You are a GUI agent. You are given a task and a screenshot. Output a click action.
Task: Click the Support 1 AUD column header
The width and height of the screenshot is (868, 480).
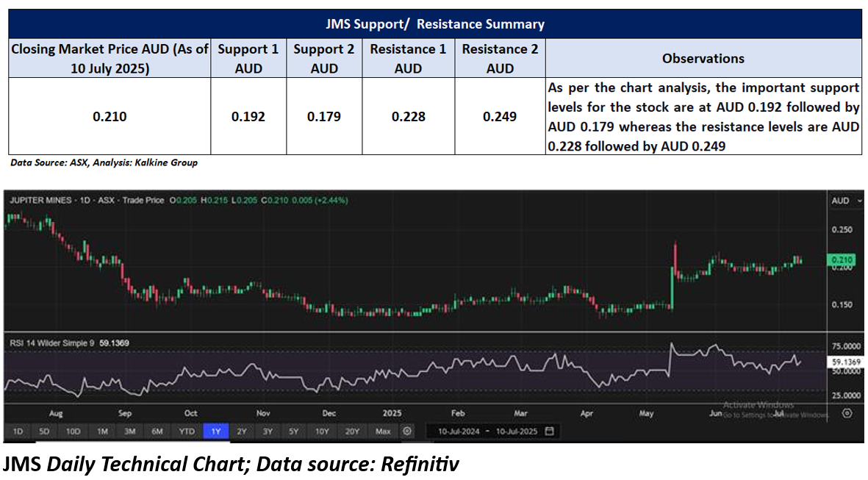(x=248, y=58)
